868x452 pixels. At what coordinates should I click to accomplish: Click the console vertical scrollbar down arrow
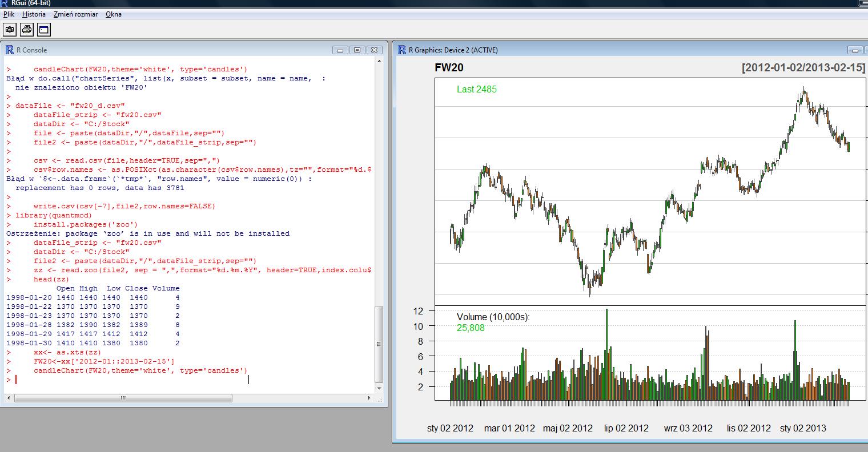[x=379, y=389]
